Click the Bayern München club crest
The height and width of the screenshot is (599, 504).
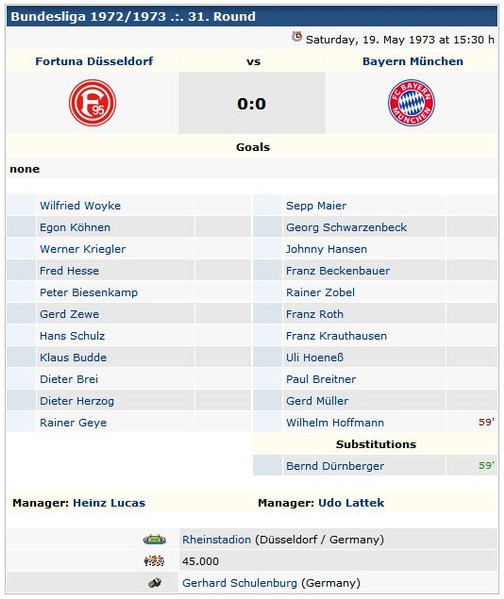click(x=412, y=103)
